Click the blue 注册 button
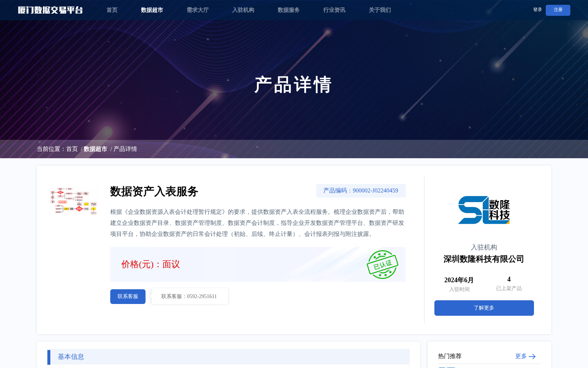588x368 pixels. [x=558, y=10]
